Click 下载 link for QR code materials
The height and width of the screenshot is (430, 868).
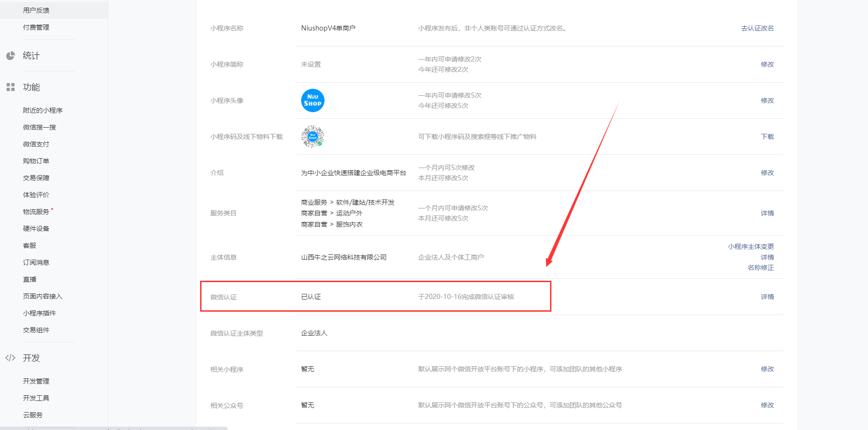pyautogui.click(x=767, y=137)
